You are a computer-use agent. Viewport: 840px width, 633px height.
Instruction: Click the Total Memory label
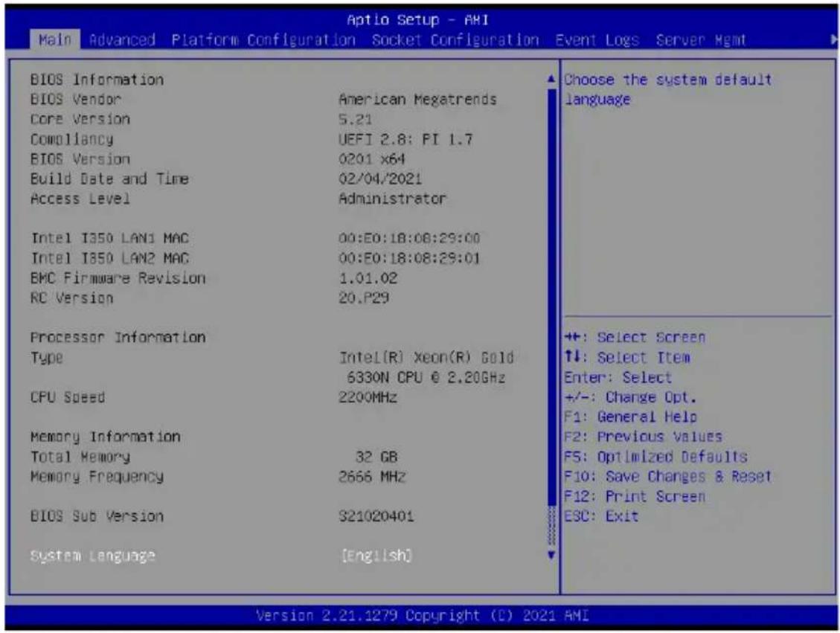click(x=80, y=457)
